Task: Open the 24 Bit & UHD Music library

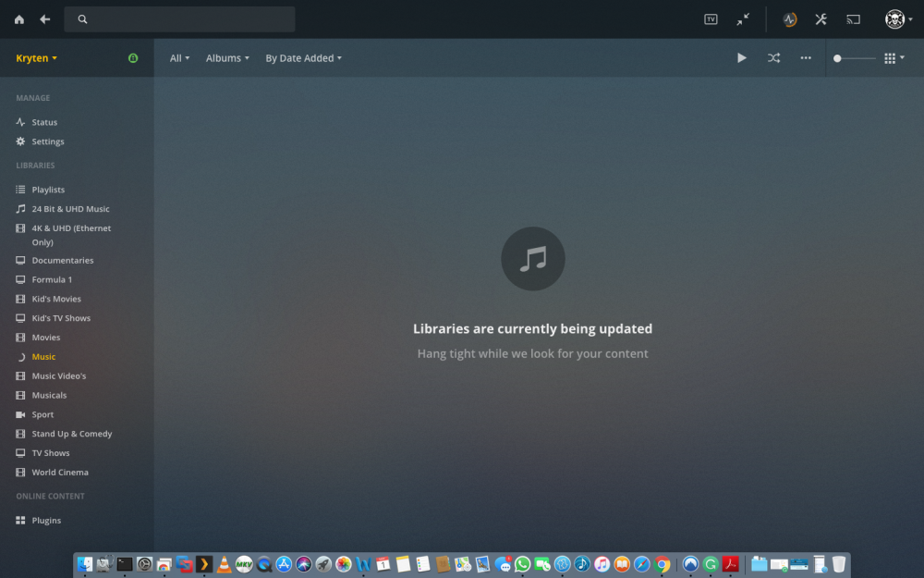Action: pos(71,209)
